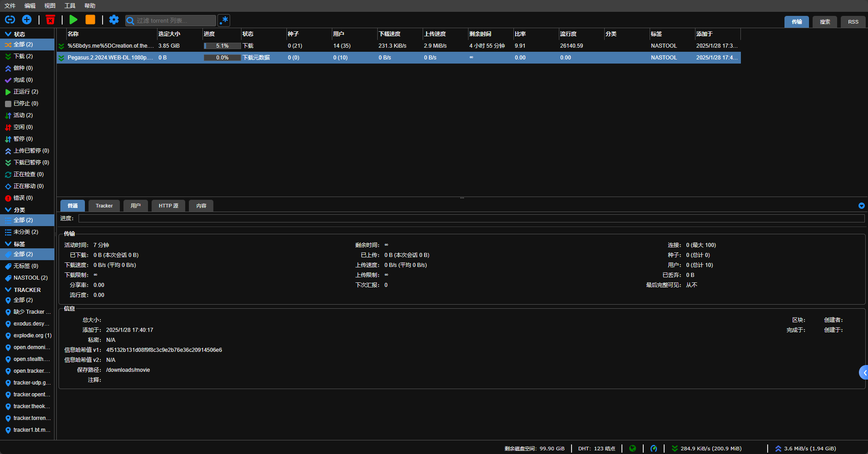Sort by 流行度 column header
This screenshot has height=454, width=868.
pos(582,34)
